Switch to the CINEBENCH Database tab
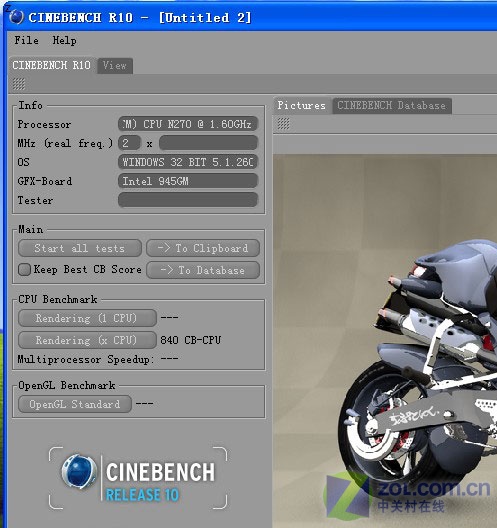This screenshot has height=528, width=497. (x=392, y=105)
